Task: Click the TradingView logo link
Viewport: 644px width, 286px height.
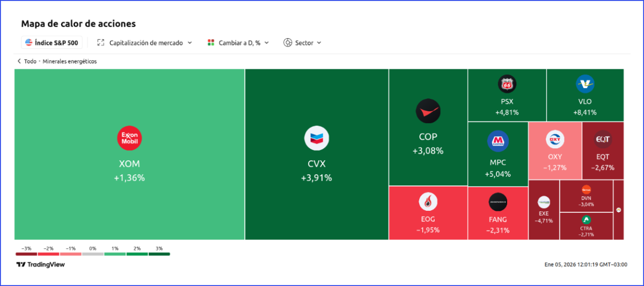Action: pyautogui.click(x=41, y=264)
